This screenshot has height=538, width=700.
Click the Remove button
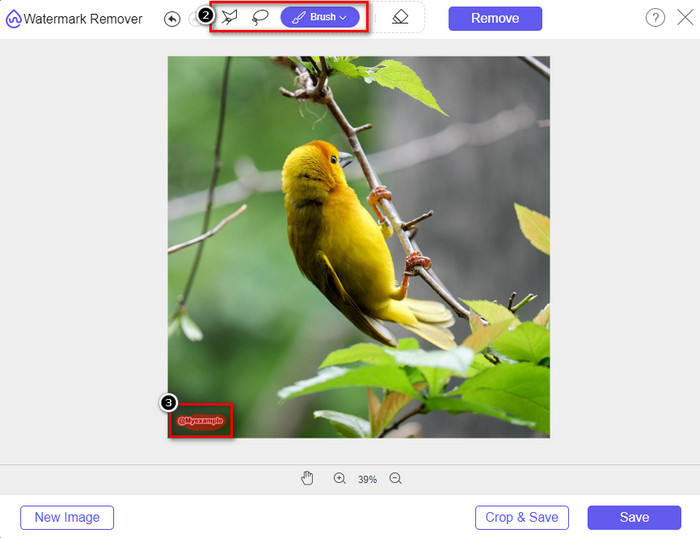click(495, 18)
